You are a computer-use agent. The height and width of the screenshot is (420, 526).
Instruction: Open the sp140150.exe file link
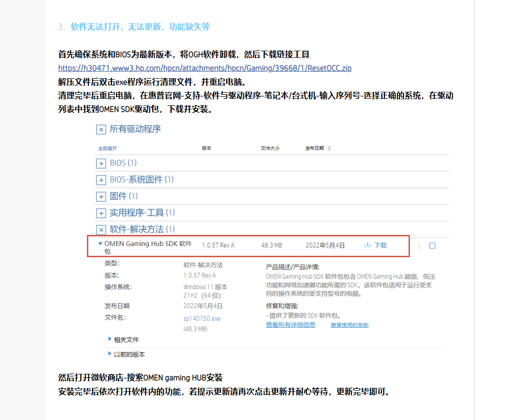click(x=202, y=318)
